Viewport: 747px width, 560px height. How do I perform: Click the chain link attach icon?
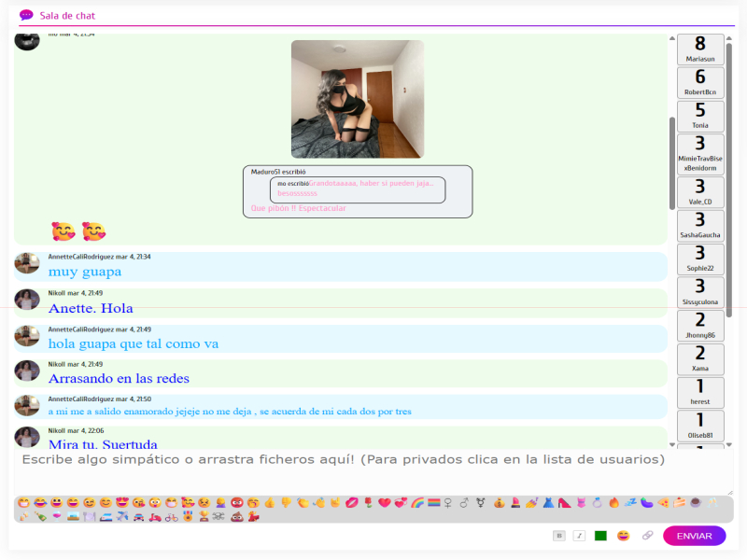(x=647, y=536)
